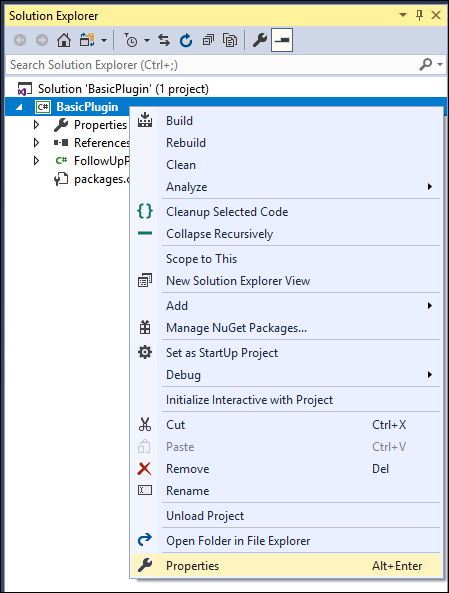Click the Refresh icon in toolbar

coord(186,40)
